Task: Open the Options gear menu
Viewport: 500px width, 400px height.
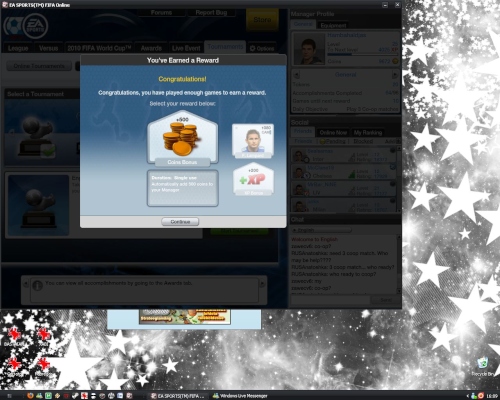Action: point(262,49)
